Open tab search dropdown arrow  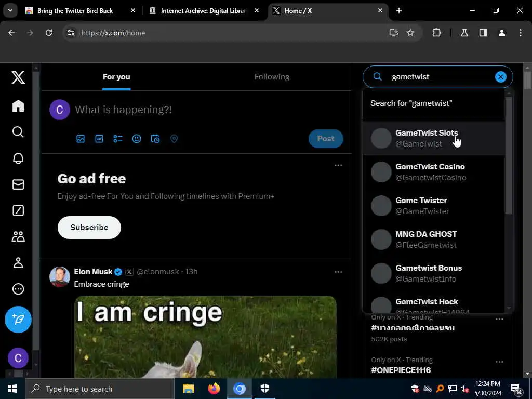point(10,10)
